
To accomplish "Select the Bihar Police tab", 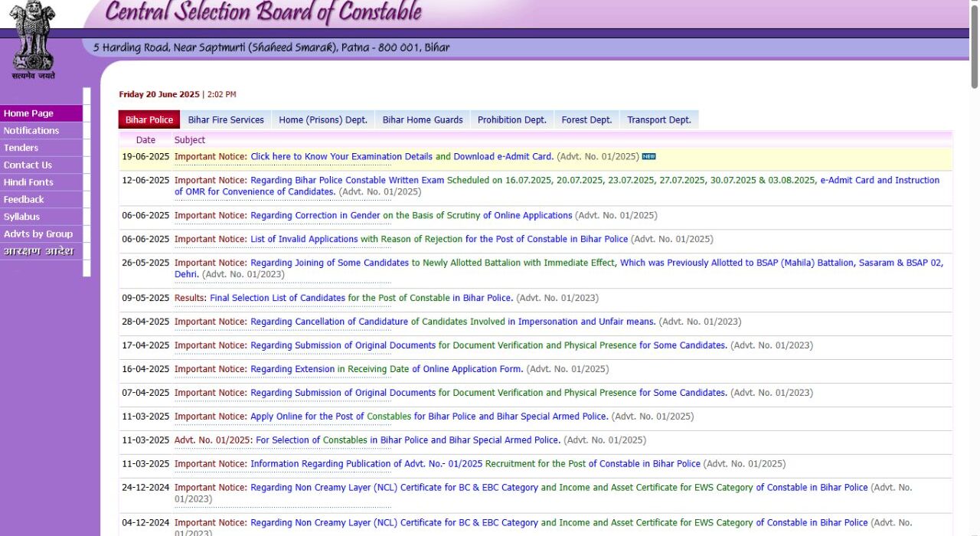I will click(149, 119).
